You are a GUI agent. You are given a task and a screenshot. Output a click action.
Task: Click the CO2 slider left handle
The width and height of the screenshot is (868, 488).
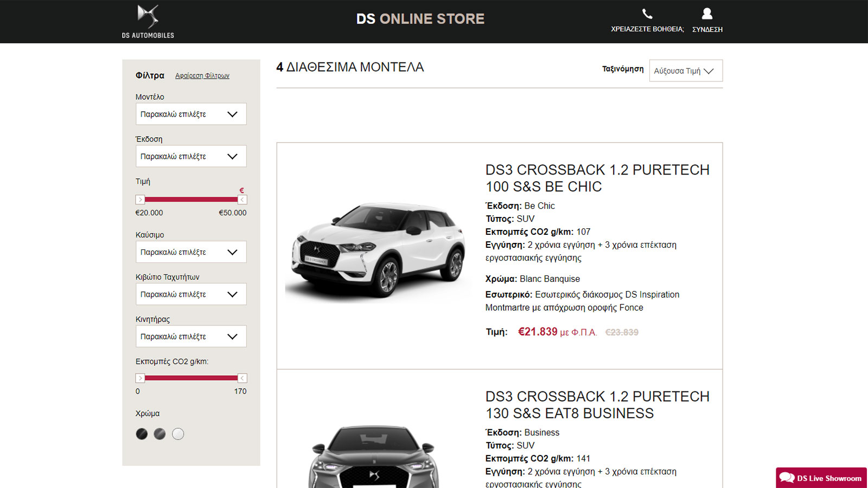pyautogui.click(x=140, y=378)
